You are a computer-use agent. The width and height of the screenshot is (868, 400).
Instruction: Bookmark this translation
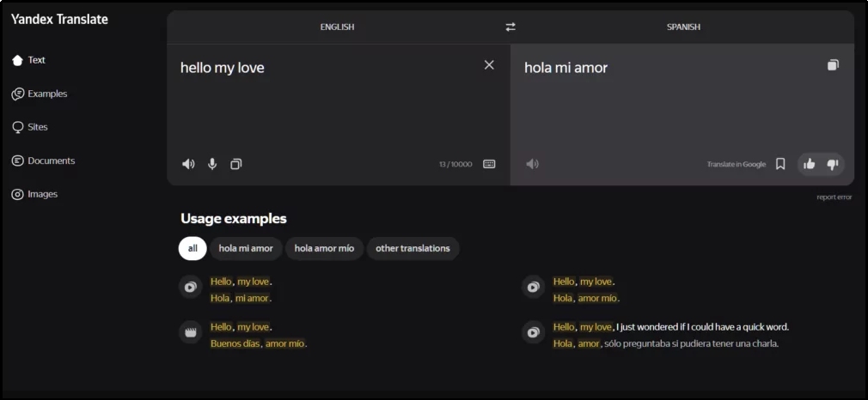(x=780, y=164)
